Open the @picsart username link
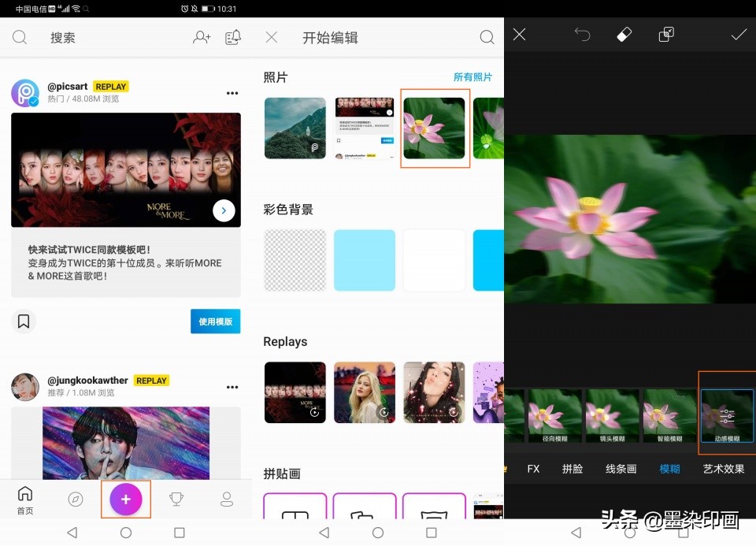This screenshot has width=756, height=546. pos(68,87)
